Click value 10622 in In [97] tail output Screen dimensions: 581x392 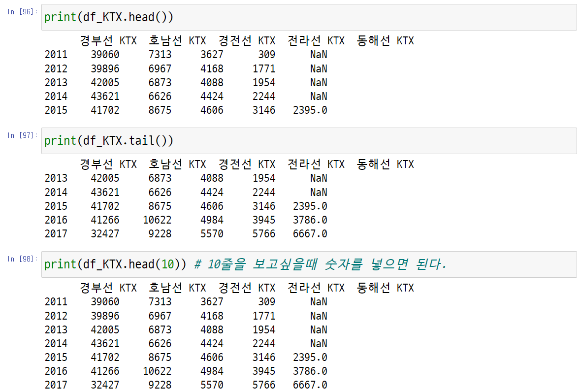pos(158,220)
